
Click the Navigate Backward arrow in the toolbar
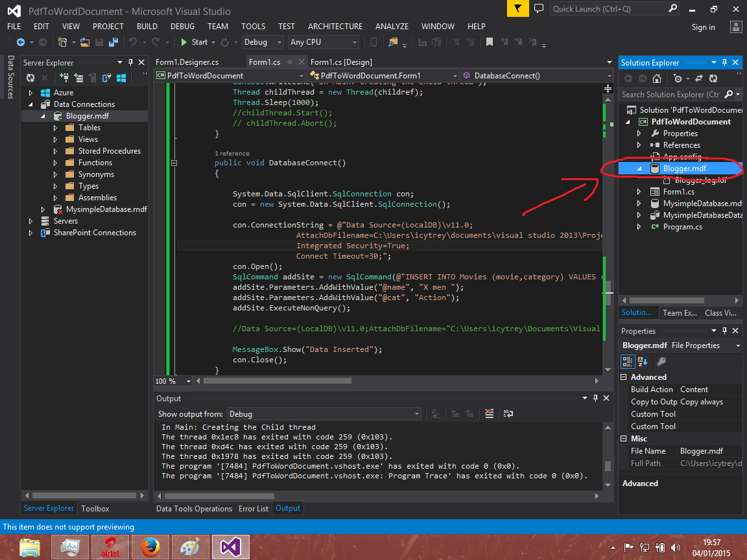pyautogui.click(x=21, y=42)
